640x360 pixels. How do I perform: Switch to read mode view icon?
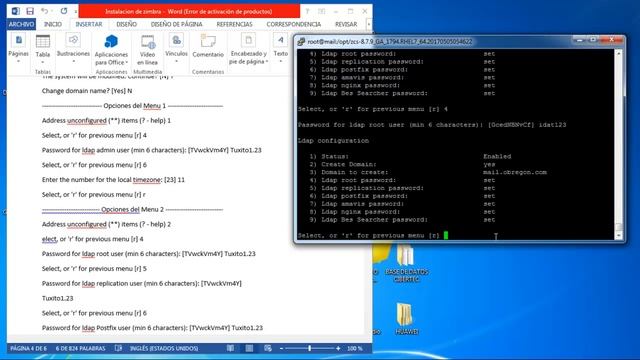tap(231, 348)
